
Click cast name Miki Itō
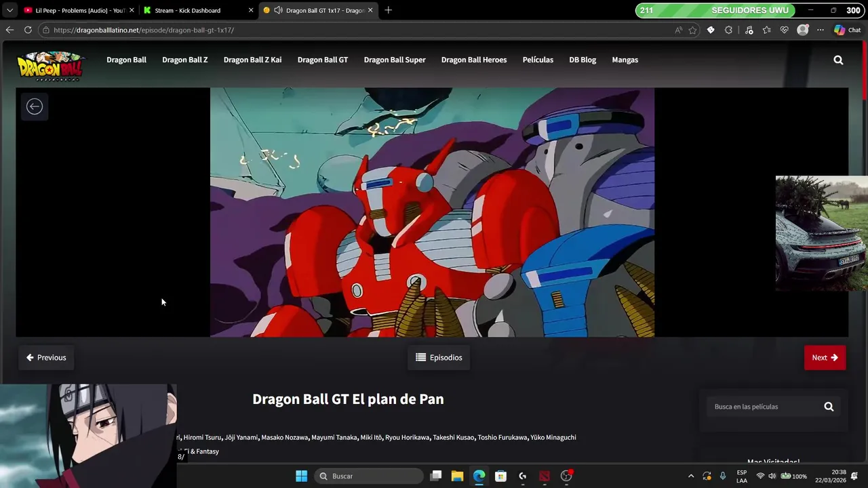(371, 437)
